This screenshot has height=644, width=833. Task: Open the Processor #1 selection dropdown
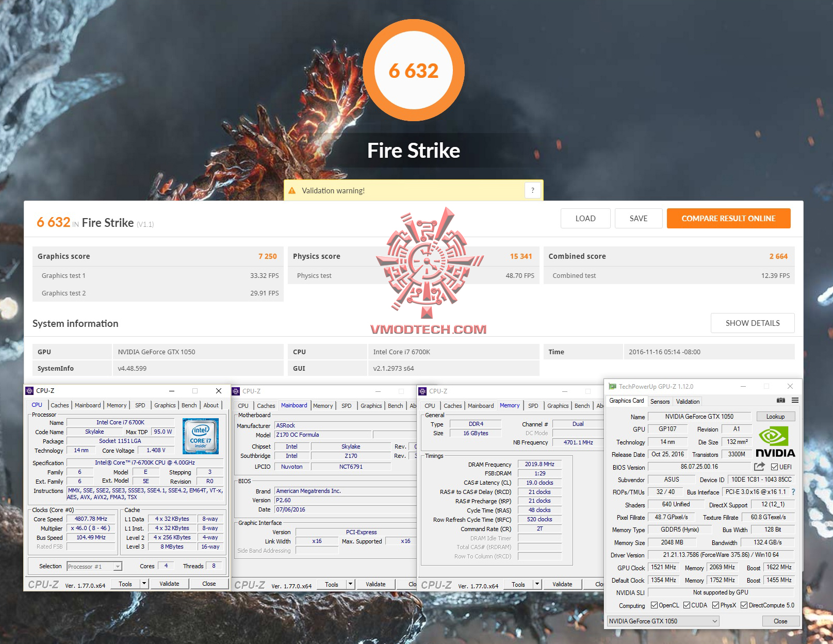(x=119, y=566)
